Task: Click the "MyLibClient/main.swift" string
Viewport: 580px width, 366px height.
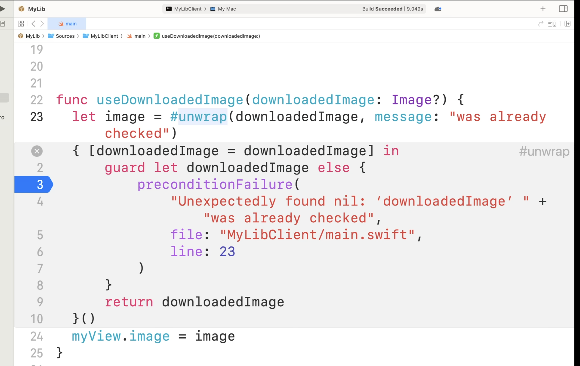Action: (317, 235)
